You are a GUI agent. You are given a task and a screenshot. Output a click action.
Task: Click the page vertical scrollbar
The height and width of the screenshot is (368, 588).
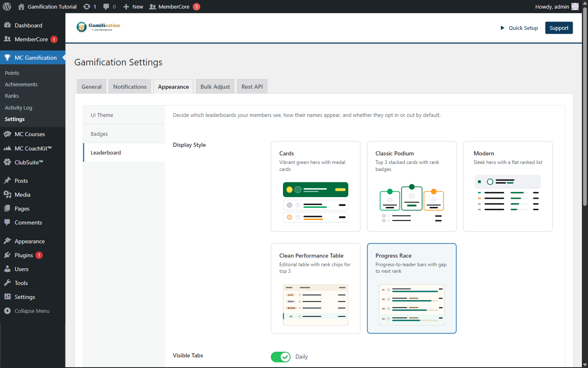pos(585,106)
